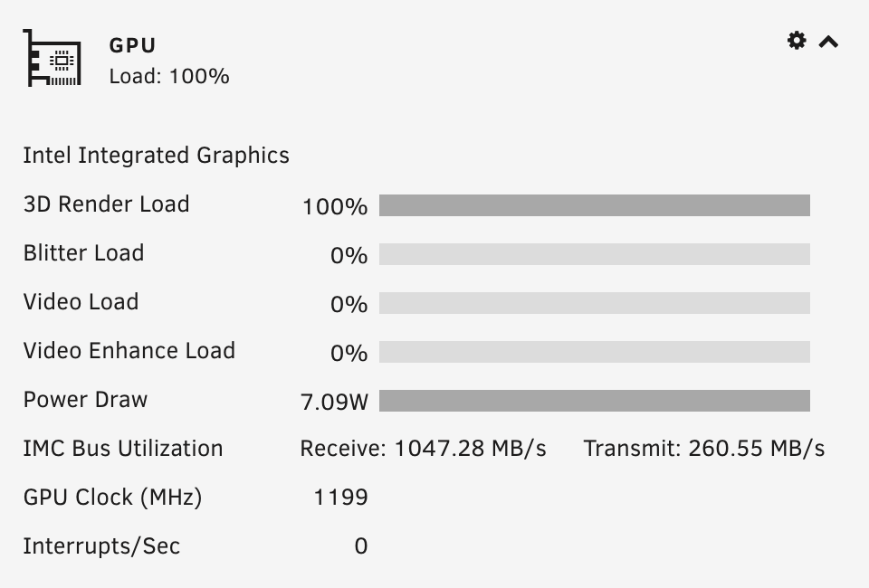The image size is (869, 588).
Task: Click the GPU Clock (MHz) label
Action: 112,498
